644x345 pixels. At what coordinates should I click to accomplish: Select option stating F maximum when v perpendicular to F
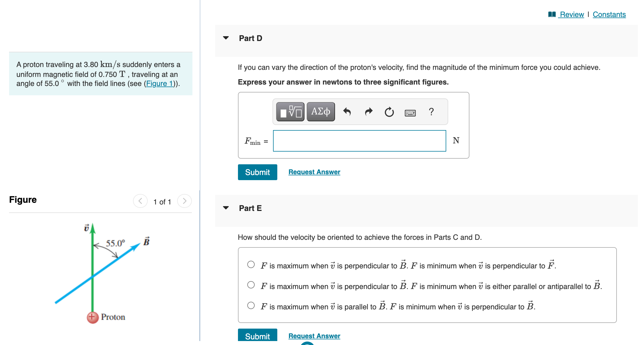tap(251, 265)
